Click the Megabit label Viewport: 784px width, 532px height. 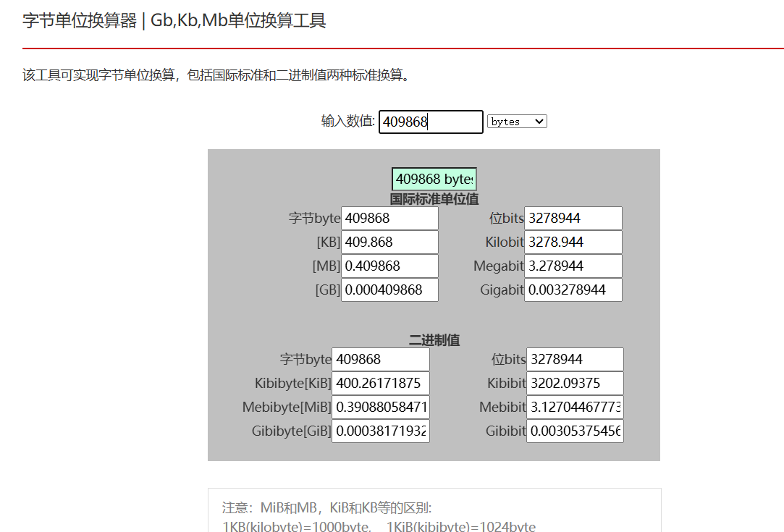click(499, 266)
